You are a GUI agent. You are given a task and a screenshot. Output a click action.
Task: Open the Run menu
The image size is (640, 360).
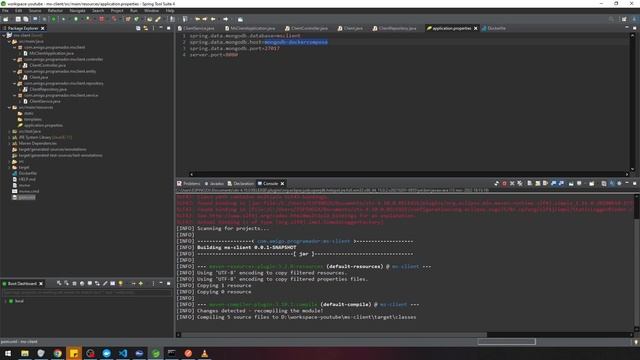pos(133,11)
